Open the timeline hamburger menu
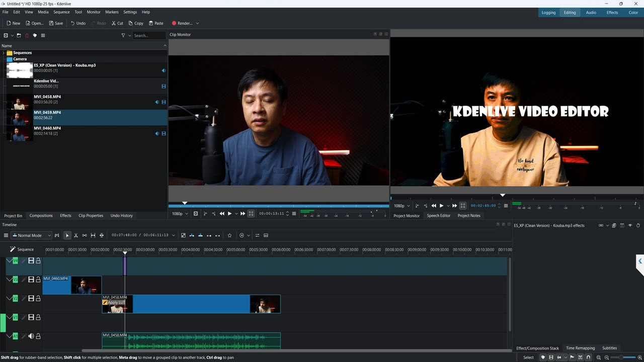The image size is (644, 362). 6,235
